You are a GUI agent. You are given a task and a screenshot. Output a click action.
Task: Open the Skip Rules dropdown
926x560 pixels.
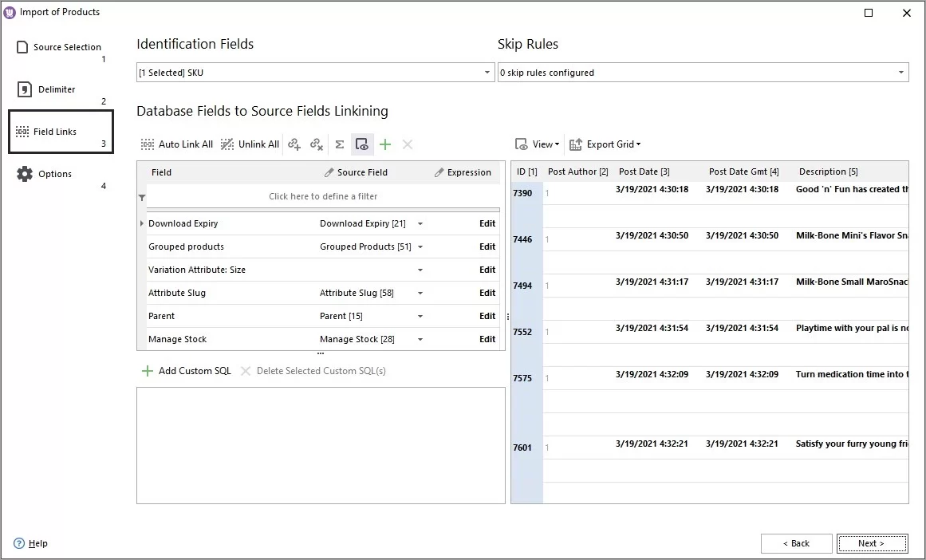point(902,72)
